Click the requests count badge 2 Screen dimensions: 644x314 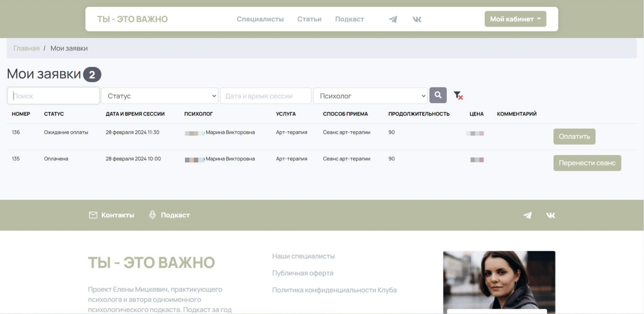pos(92,74)
